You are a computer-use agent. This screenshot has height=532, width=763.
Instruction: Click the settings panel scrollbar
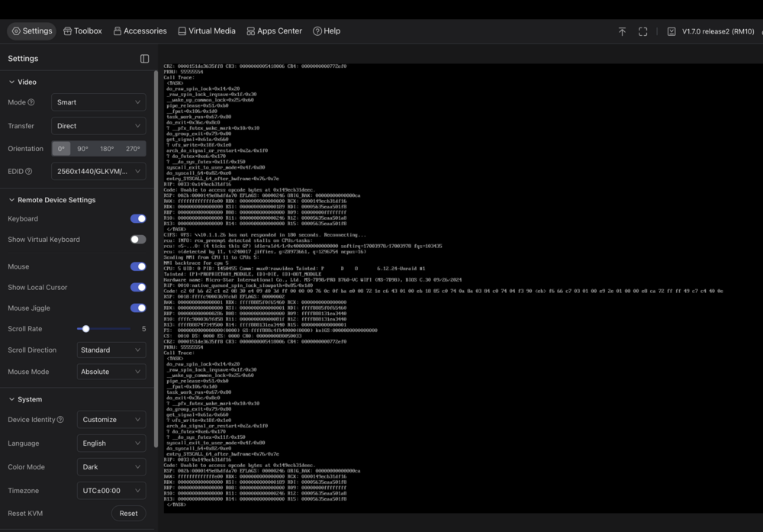tap(156, 259)
